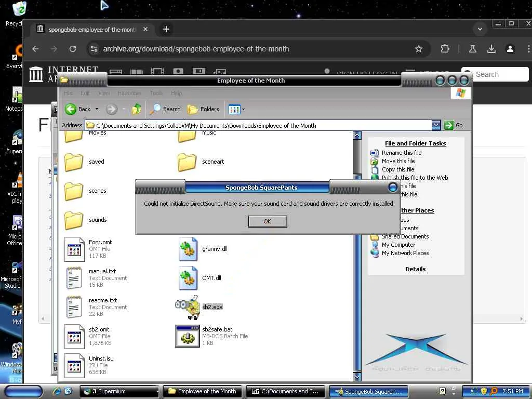This screenshot has width=532, height=399.
Task: Open the browser profile icon
Action: (510, 49)
